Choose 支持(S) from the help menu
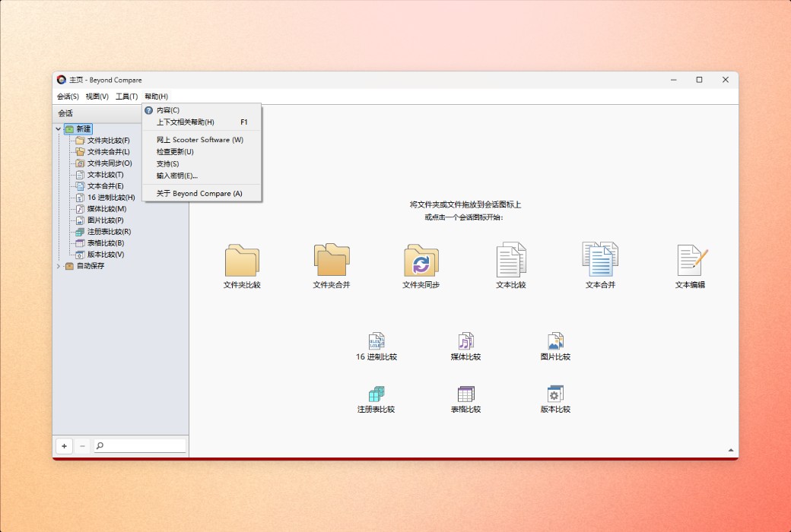Viewport: 791px width, 532px height. coord(202,164)
